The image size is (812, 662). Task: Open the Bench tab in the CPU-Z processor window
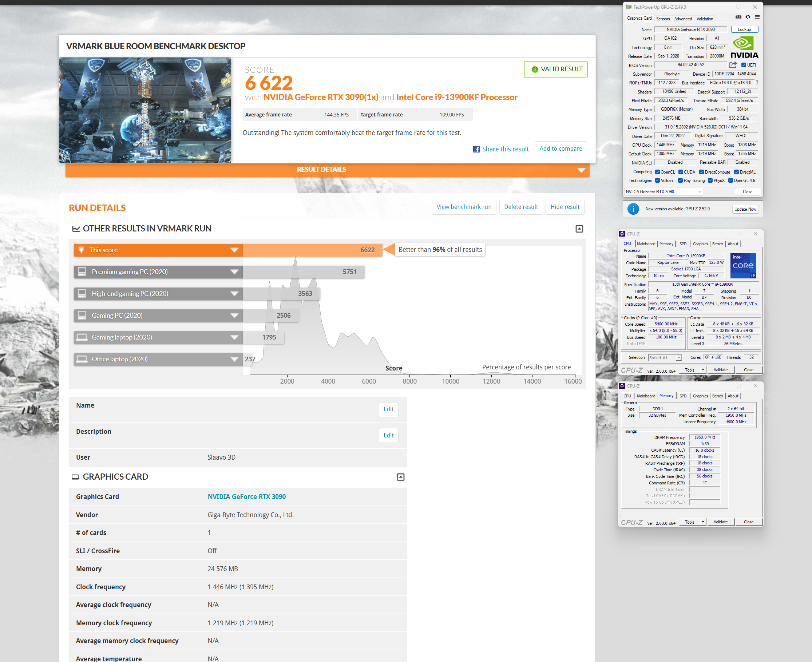coord(717,244)
